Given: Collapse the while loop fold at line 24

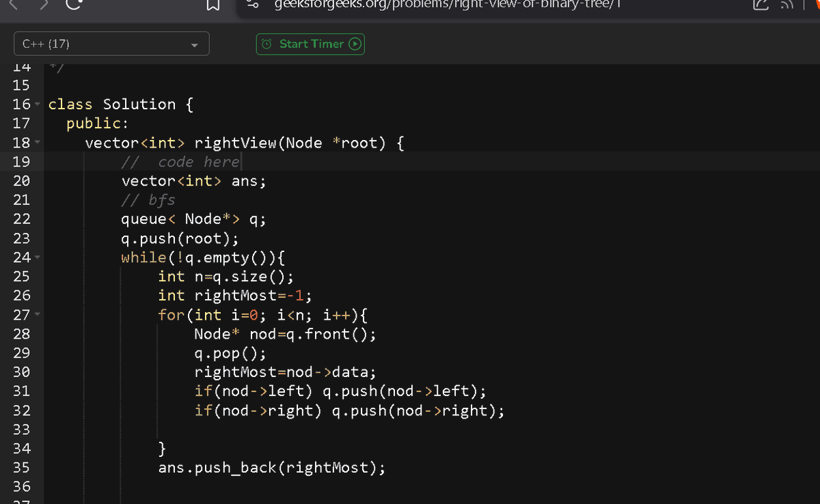Looking at the screenshot, I should [36, 257].
